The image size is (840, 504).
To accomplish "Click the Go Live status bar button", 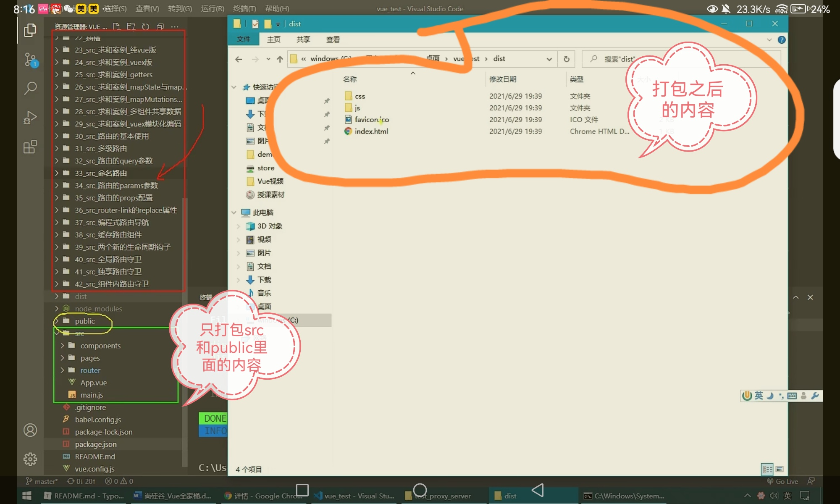I will tap(782, 481).
